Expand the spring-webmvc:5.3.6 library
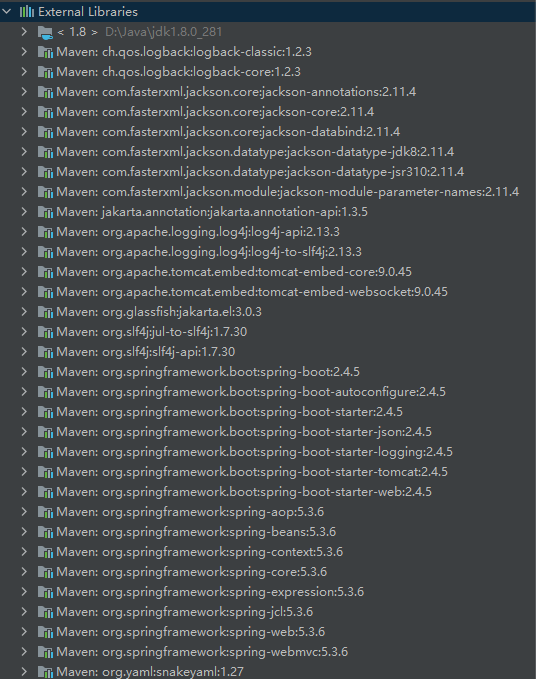The image size is (536, 679). click(x=24, y=651)
